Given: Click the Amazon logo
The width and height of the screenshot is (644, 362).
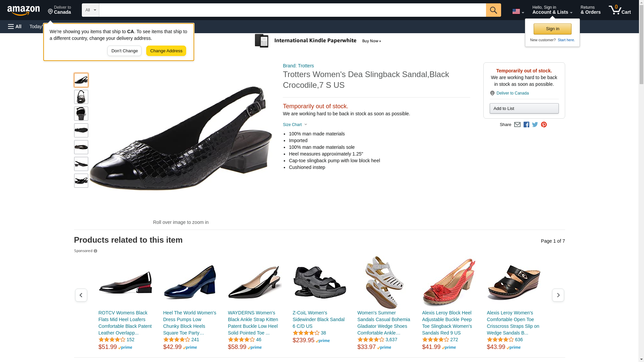Looking at the screenshot, I should pyautogui.click(x=23, y=10).
